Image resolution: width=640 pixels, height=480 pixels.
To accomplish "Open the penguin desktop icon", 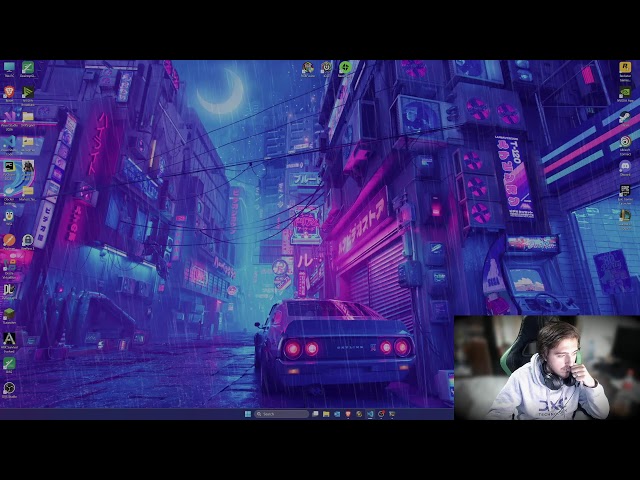I will (x=9, y=215).
